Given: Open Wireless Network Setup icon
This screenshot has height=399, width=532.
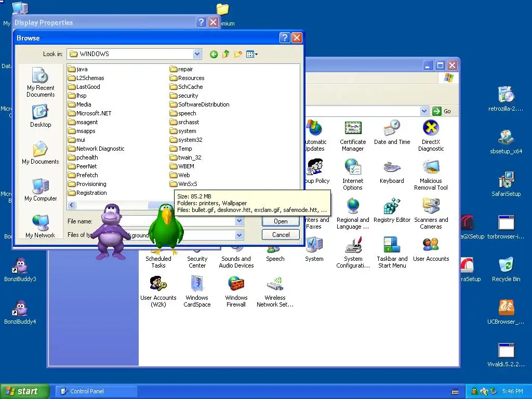Looking at the screenshot, I should point(275,292).
